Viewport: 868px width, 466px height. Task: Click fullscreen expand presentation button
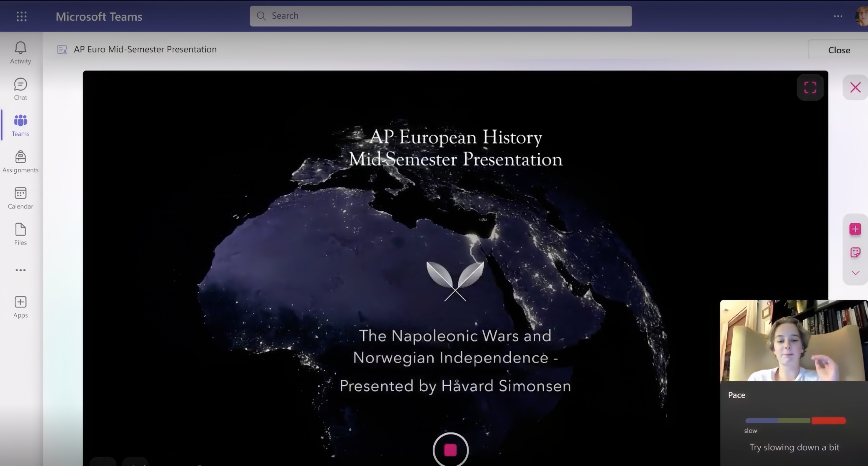pyautogui.click(x=810, y=87)
